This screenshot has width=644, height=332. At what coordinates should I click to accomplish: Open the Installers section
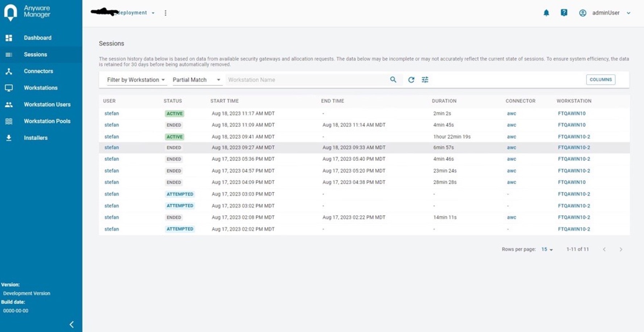click(x=36, y=138)
